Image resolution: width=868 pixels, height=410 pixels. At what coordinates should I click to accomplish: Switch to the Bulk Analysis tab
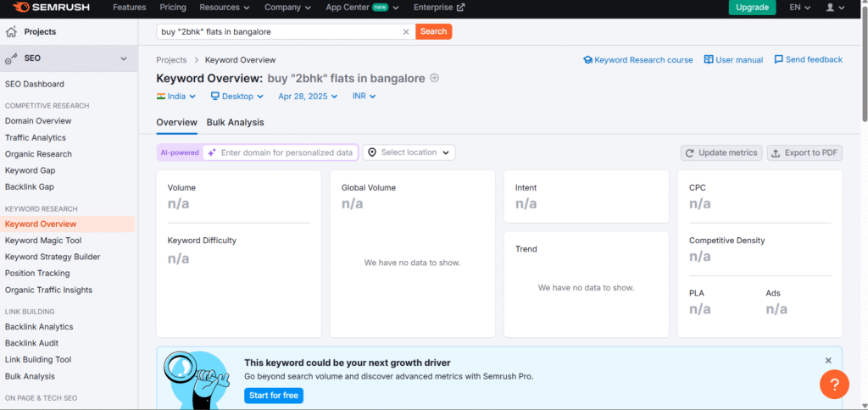(x=236, y=122)
